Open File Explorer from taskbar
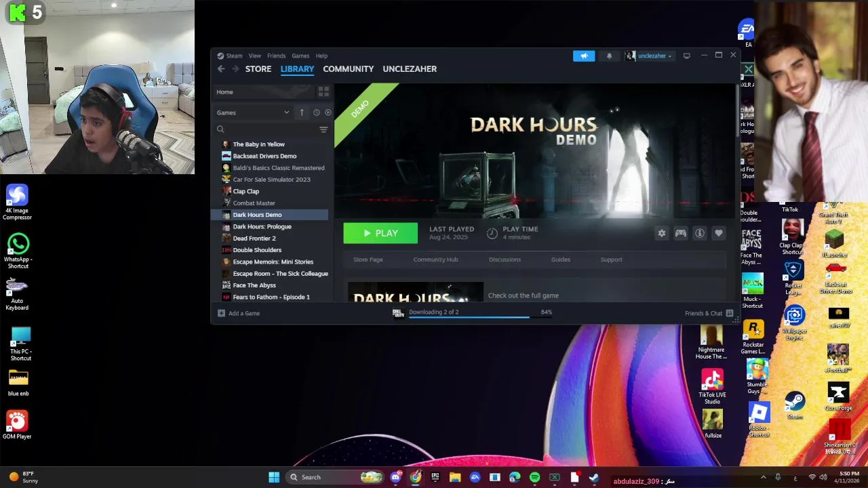Image resolution: width=868 pixels, height=488 pixels. click(x=455, y=477)
